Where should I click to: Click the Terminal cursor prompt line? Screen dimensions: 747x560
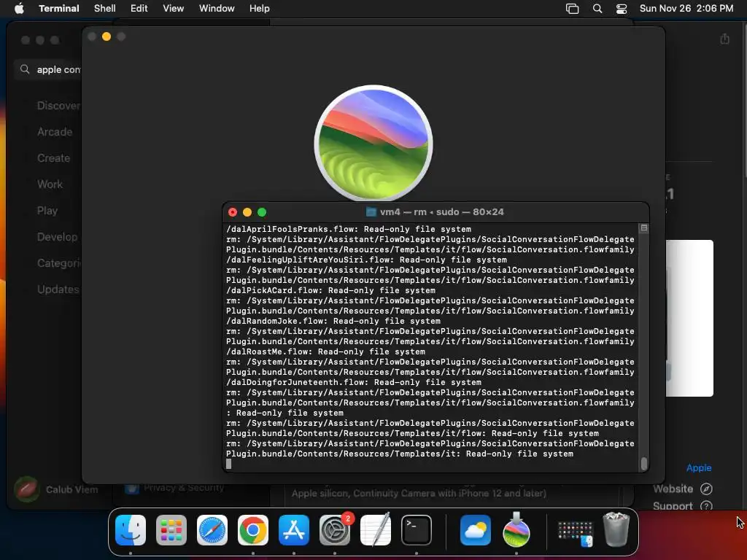point(228,464)
